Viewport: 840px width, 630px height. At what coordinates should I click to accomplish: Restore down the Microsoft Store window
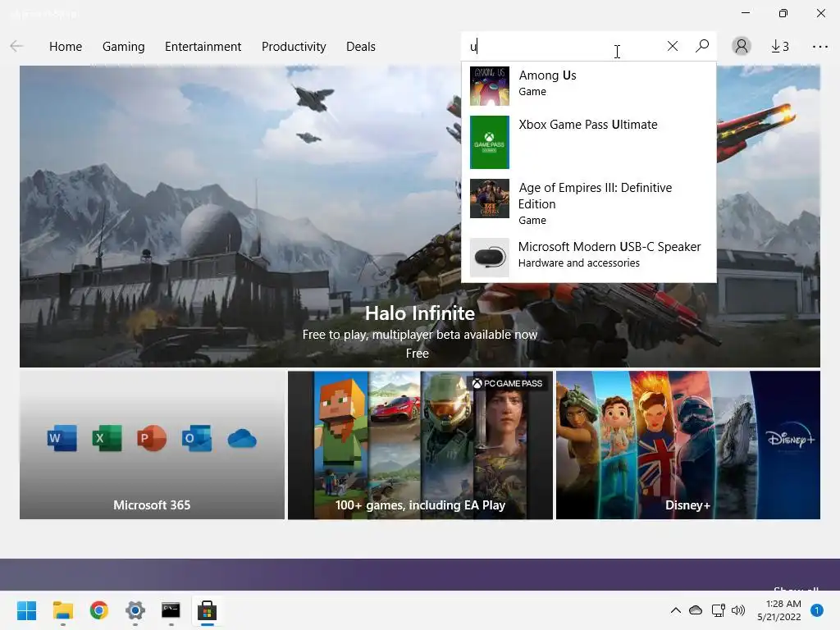click(783, 13)
